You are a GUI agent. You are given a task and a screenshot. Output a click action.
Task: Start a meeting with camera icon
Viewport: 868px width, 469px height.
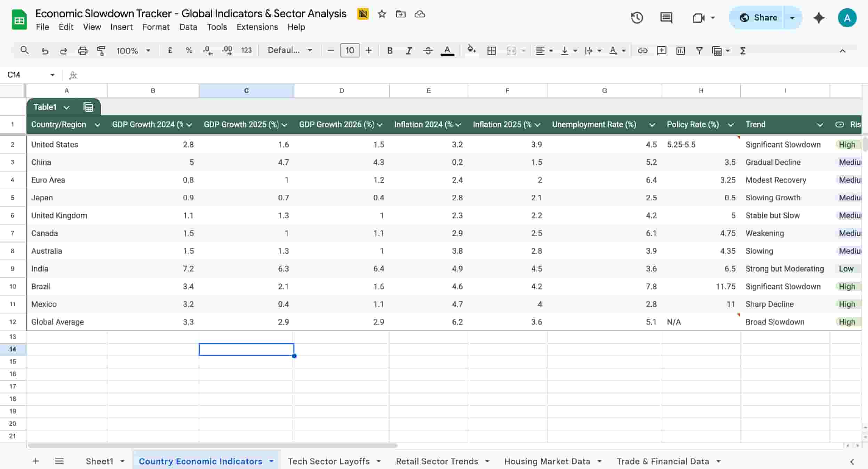pos(698,17)
